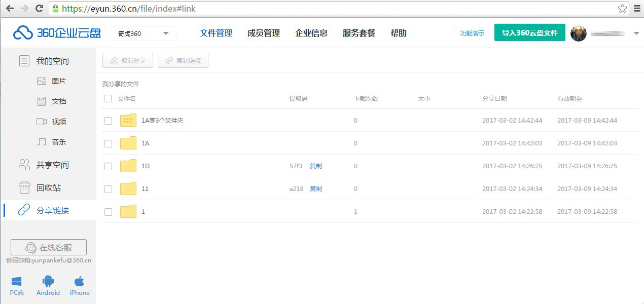Click the 文档 label in sidebar
Viewport: 644px width, 304px height.
coord(59,101)
